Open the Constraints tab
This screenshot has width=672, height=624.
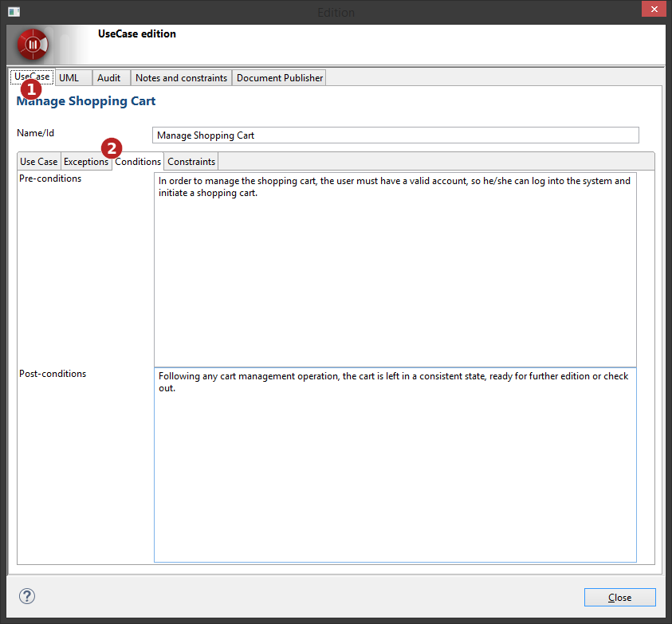[x=191, y=162]
